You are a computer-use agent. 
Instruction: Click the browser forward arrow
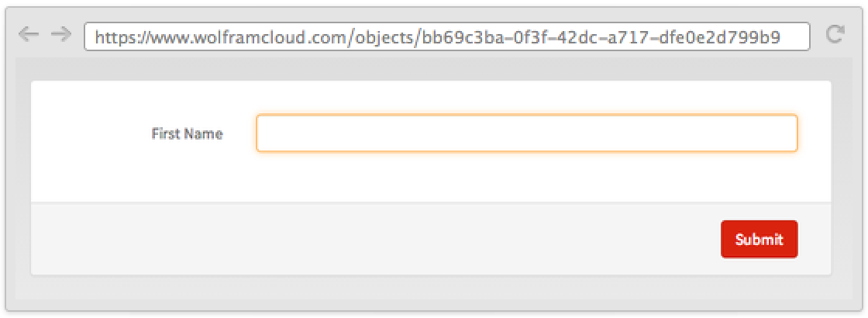coord(60,34)
